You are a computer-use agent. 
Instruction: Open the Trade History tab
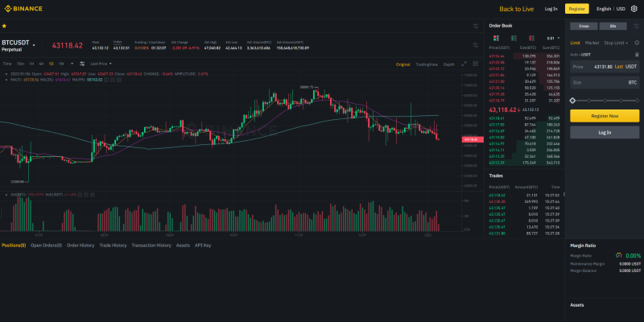(x=113, y=246)
